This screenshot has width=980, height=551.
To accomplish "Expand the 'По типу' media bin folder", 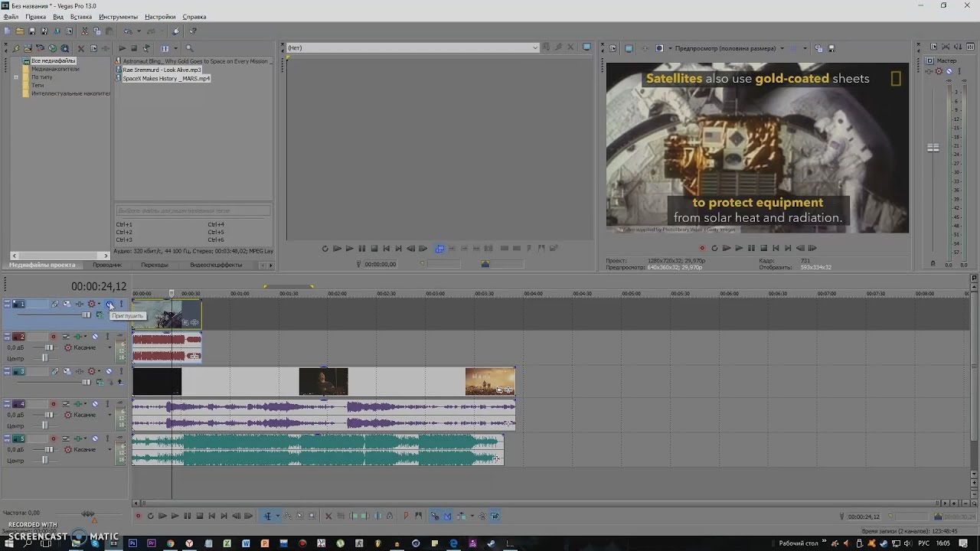I will [15, 77].
